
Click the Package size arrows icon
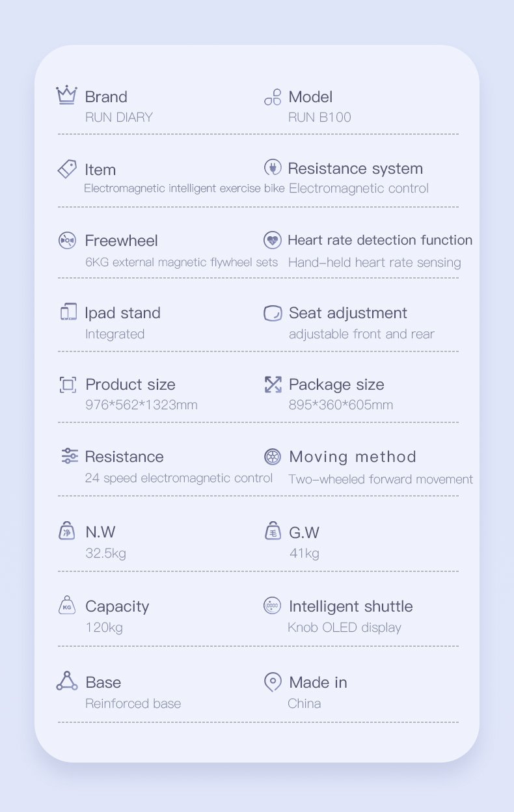273,385
